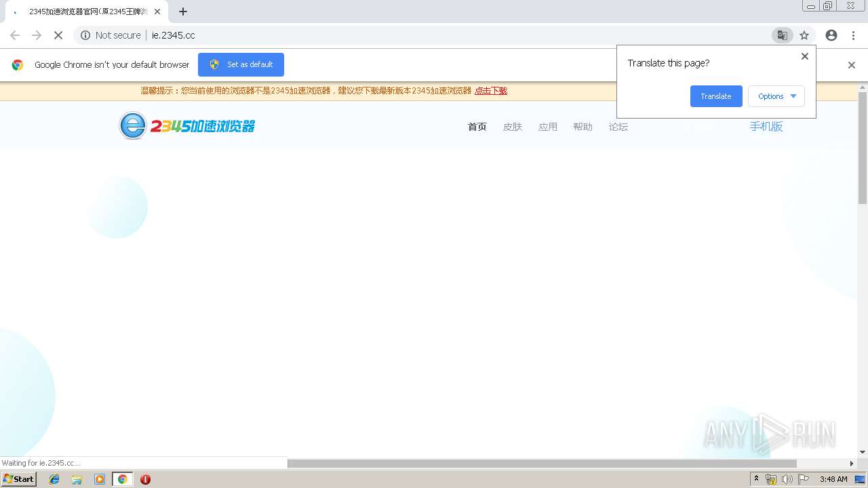View site information Not secure icon
868x488 pixels.
(85, 35)
